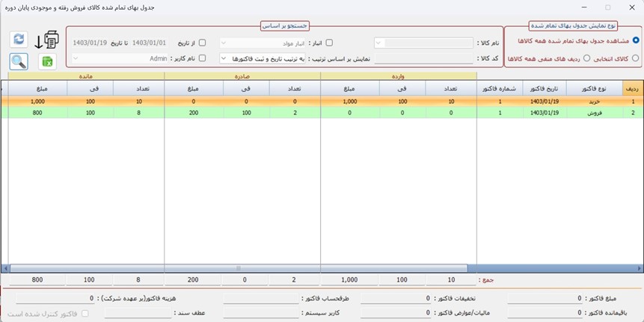Viewport: 644px width, 322px height.
Task: Select the 'فروش' row in the table
Action: pos(595,113)
